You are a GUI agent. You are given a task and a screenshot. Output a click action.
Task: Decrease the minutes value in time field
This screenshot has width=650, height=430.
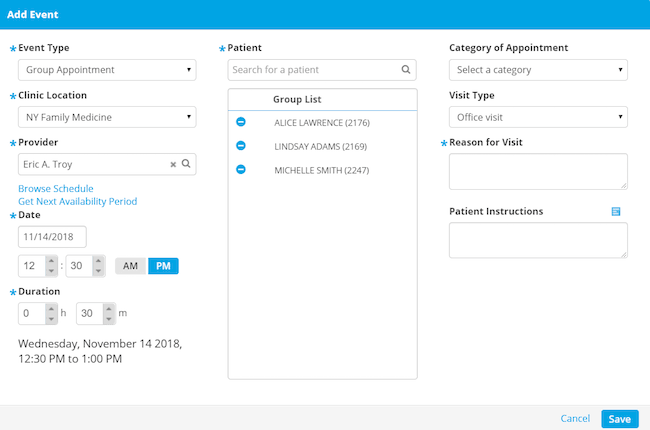[98, 271]
